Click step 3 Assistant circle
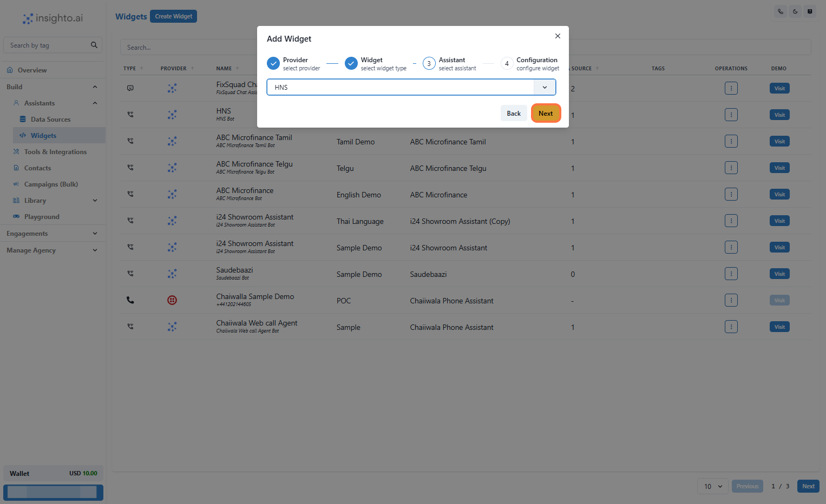 429,63
